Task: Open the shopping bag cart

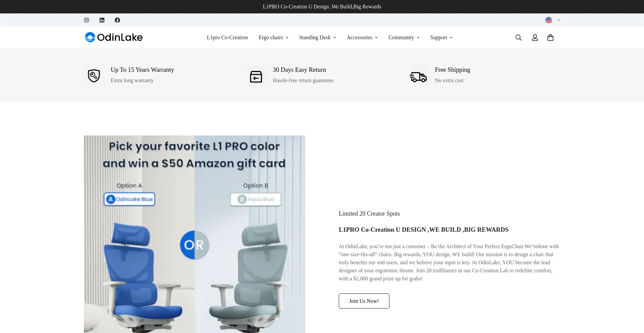Action: click(550, 38)
